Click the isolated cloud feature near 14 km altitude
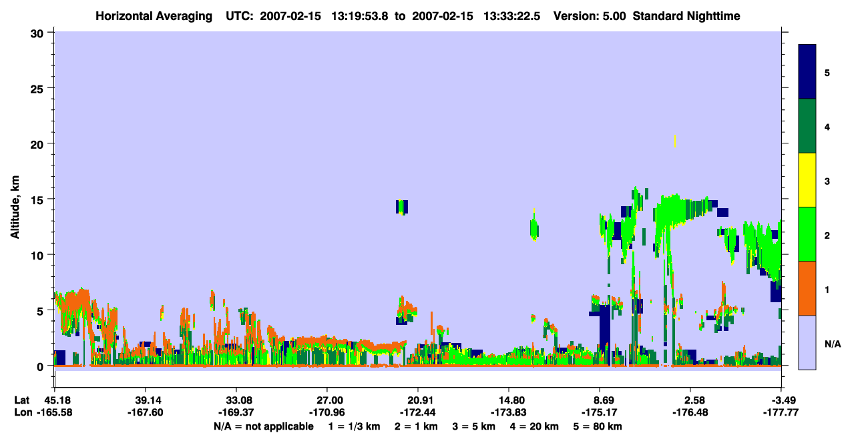The image size is (868, 445). (402, 207)
